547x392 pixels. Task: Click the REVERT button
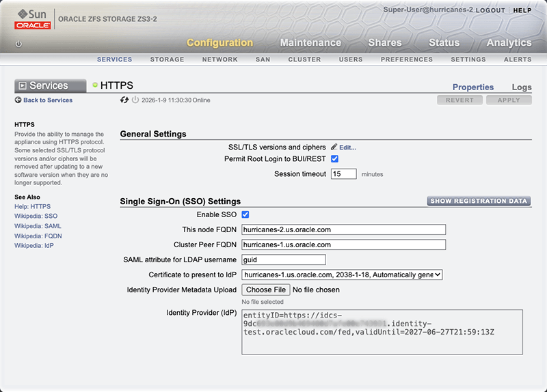pos(459,100)
